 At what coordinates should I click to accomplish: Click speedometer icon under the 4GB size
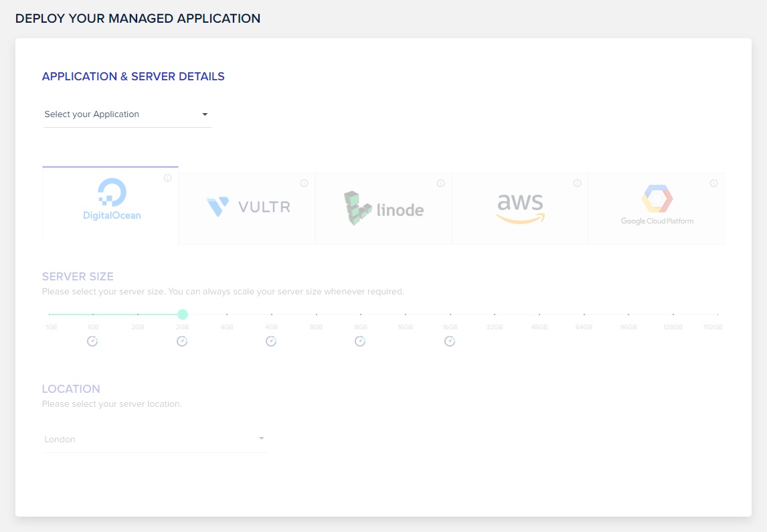click(x=271, y=341)
